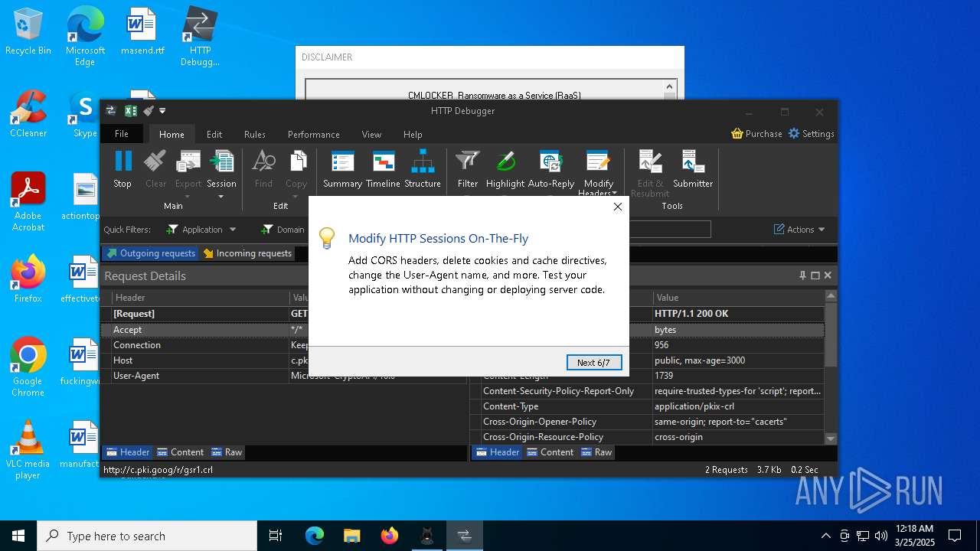Select the User-Agent header row
980x551 pixels.
pyautogui.click(x=285, y=376)
